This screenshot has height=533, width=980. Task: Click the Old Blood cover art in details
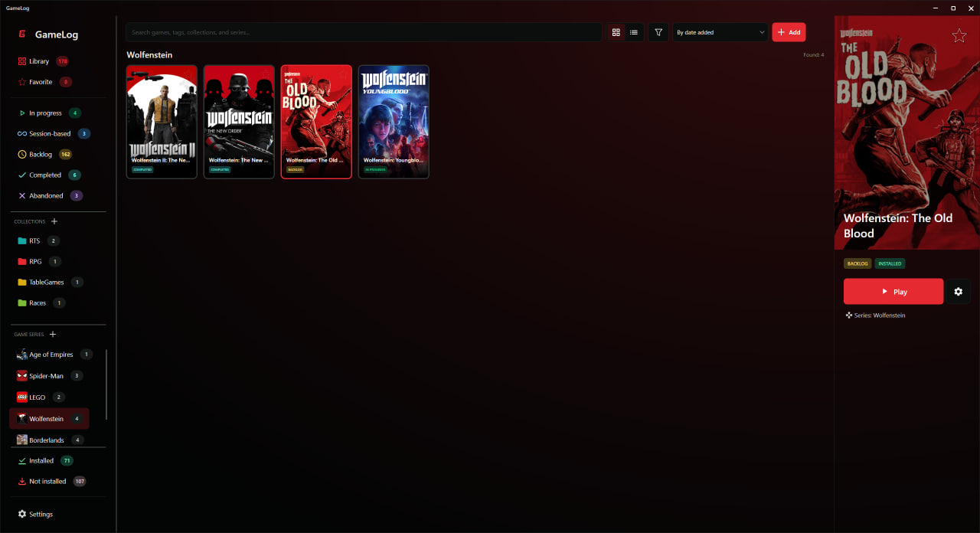[907, 132]
